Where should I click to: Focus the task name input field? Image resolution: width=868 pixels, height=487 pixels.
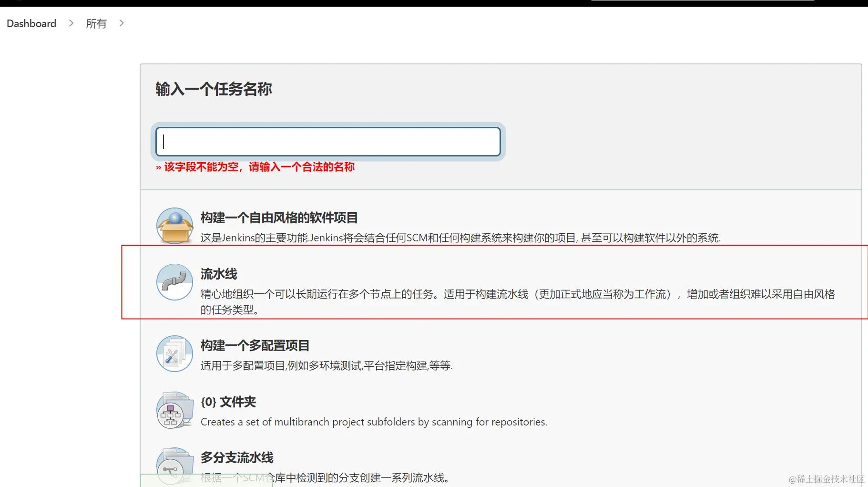[328, 142]
